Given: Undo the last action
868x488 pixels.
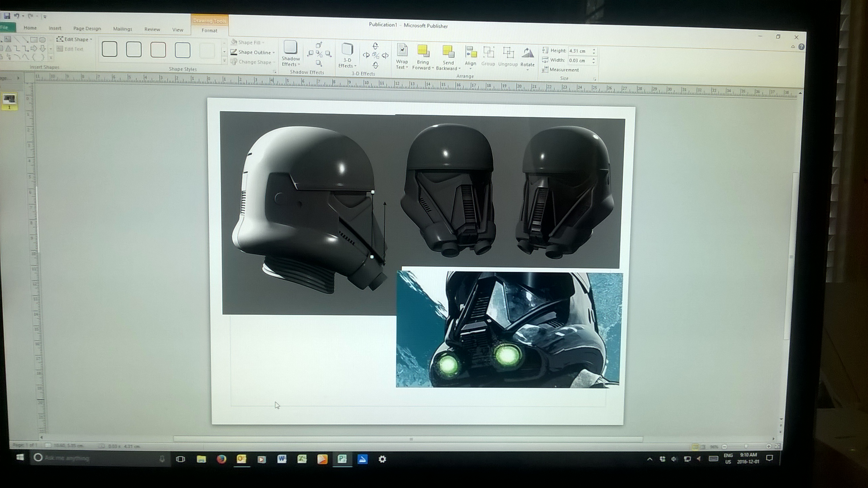Looking at the screenshot, I should (16, 15).
